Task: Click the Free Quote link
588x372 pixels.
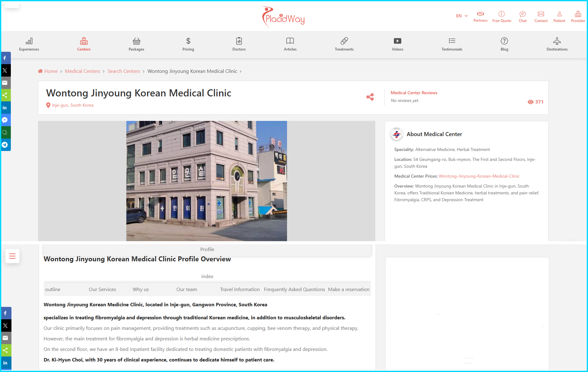Action: [501, 17]
